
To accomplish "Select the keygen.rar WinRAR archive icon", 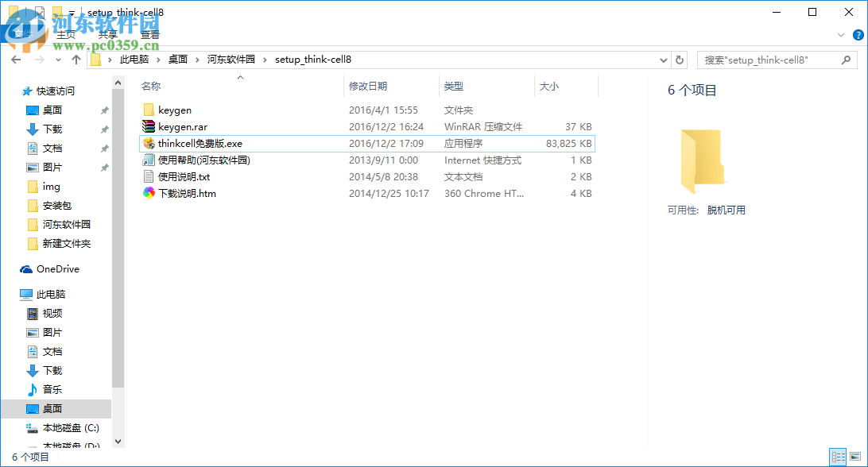I will pyautogui.click(x=149, y=126).
